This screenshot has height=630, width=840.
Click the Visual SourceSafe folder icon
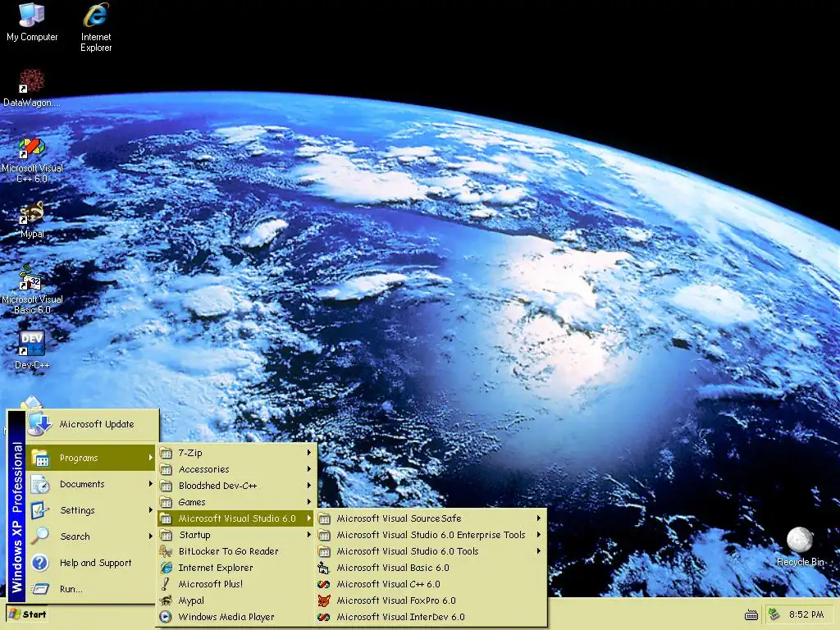click(x=323, y=518)
